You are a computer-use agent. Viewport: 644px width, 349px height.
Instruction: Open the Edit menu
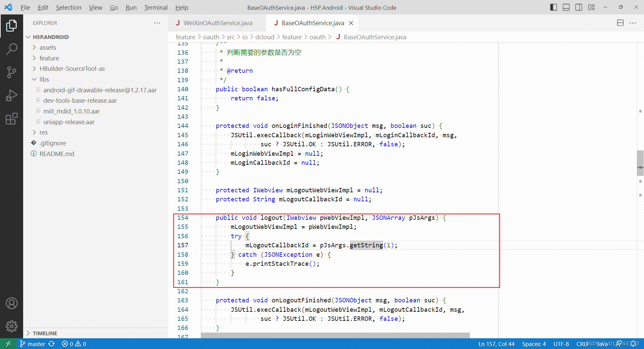(x=43, y=7)
